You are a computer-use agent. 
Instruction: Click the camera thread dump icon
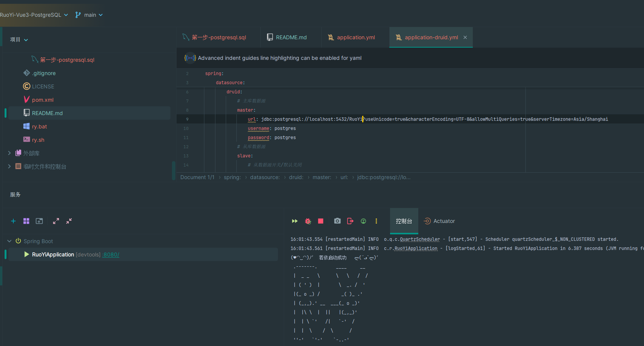tap(337, 221)
